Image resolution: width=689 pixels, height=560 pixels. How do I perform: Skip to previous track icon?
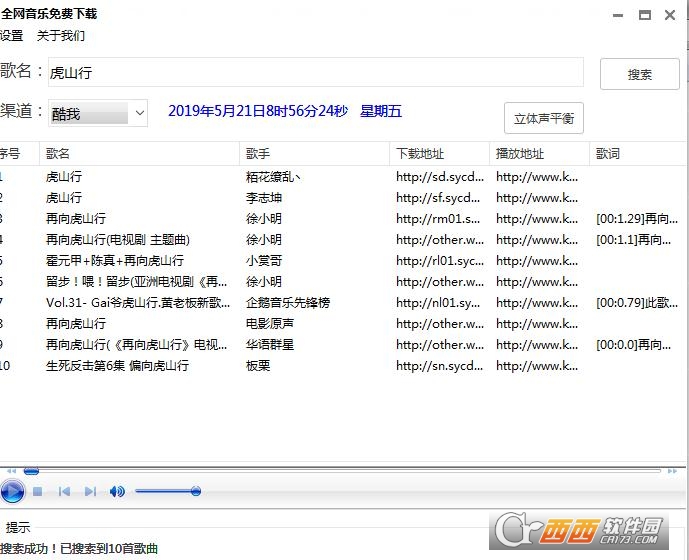coord(64,491)
